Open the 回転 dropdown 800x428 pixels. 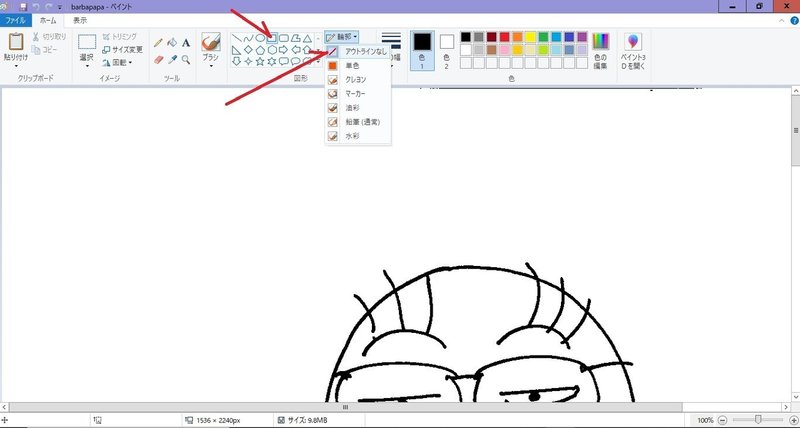click(117, 62)
